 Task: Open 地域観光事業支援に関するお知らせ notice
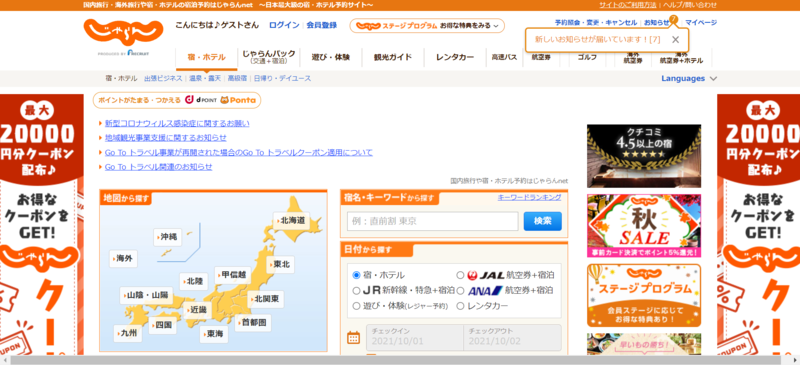pyautogui.click(x=166, y=138)
